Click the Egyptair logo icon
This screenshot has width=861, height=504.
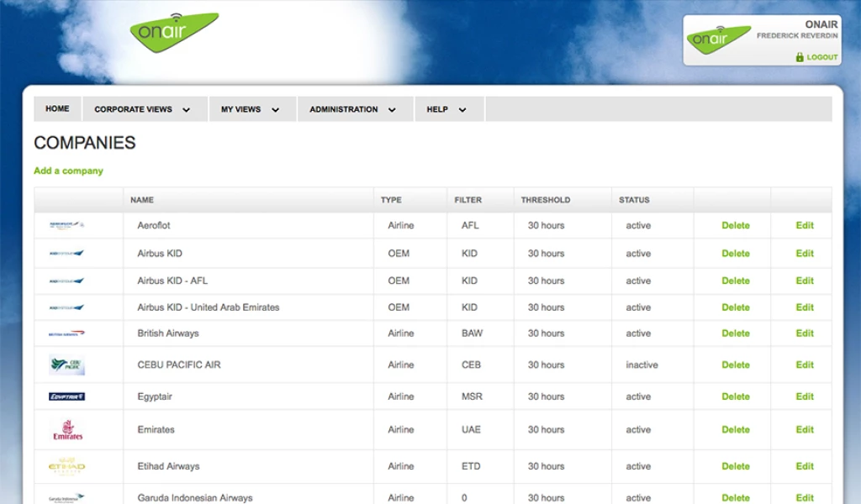[66, 396]
